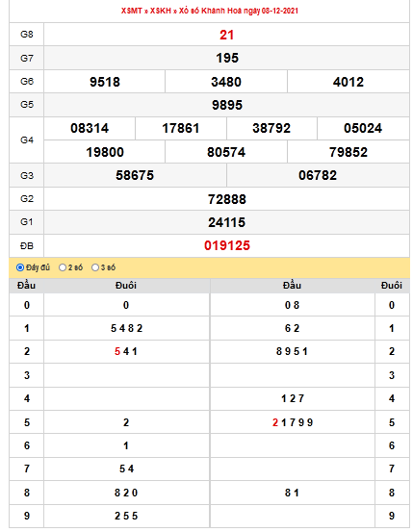This screenshot has width=413, height=532.
Task: Click head values '6 2'
Action: click(292, 328)
